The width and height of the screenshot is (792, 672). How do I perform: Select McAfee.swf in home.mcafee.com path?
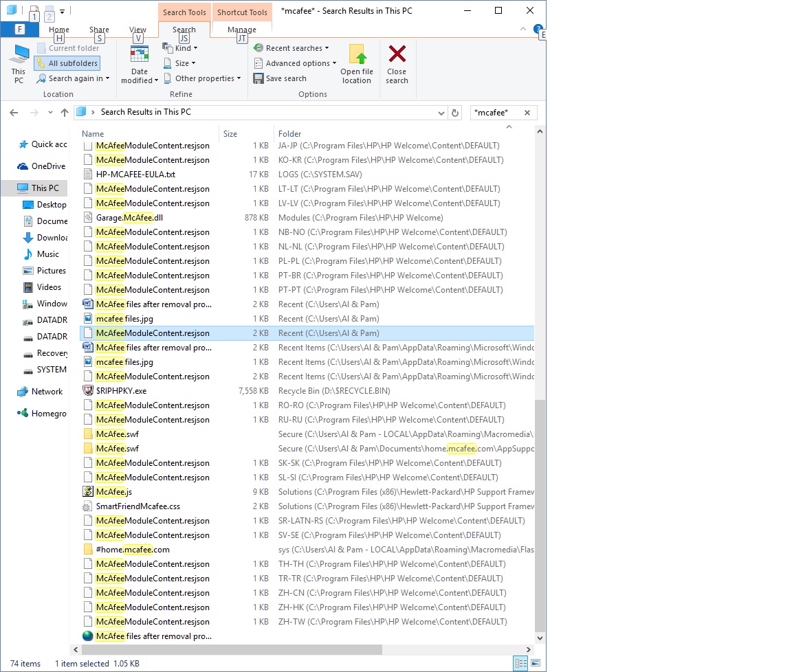(x=117, y=448)
